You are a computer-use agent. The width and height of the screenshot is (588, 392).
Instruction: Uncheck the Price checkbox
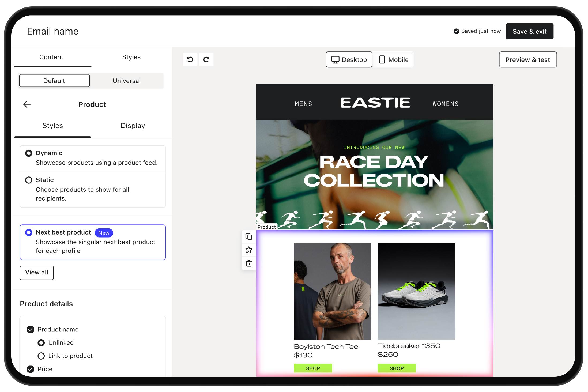(31, 369)
